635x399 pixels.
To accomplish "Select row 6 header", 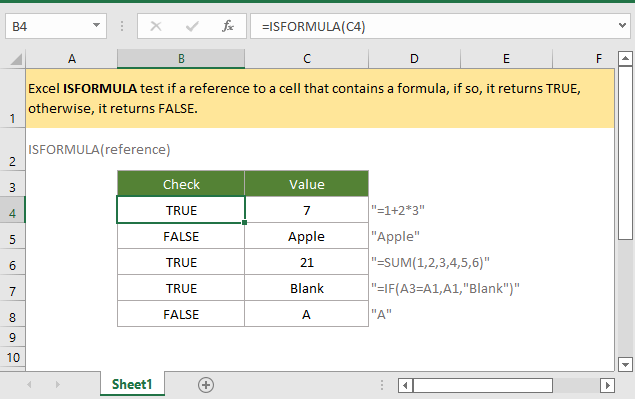I will click(x=13, y=262).
